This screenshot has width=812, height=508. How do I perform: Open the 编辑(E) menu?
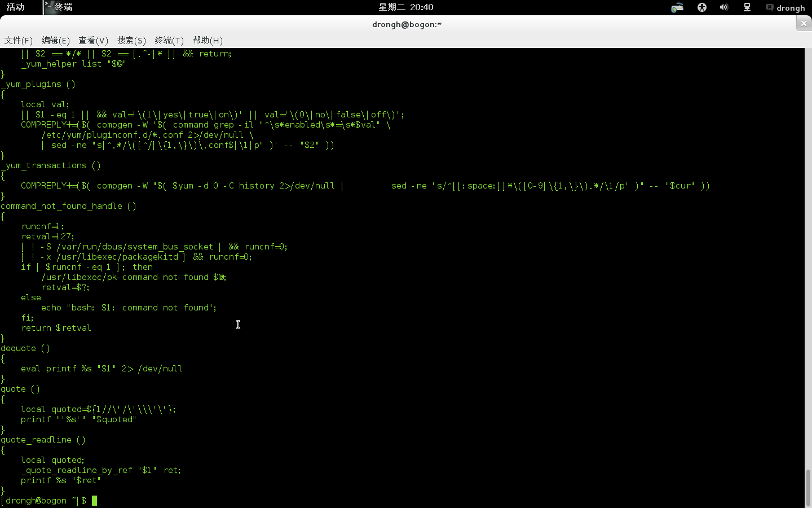pyautogui.click(x=55, y=40)
